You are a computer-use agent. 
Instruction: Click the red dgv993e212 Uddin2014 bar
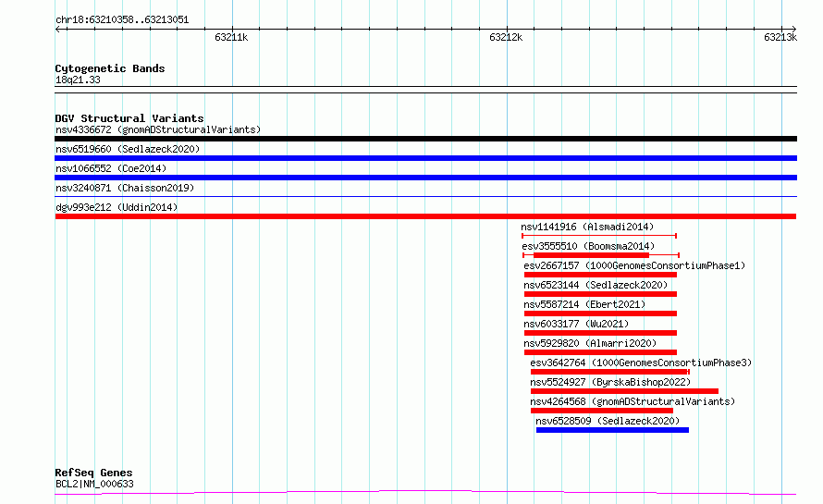click(x=425, y=216)
